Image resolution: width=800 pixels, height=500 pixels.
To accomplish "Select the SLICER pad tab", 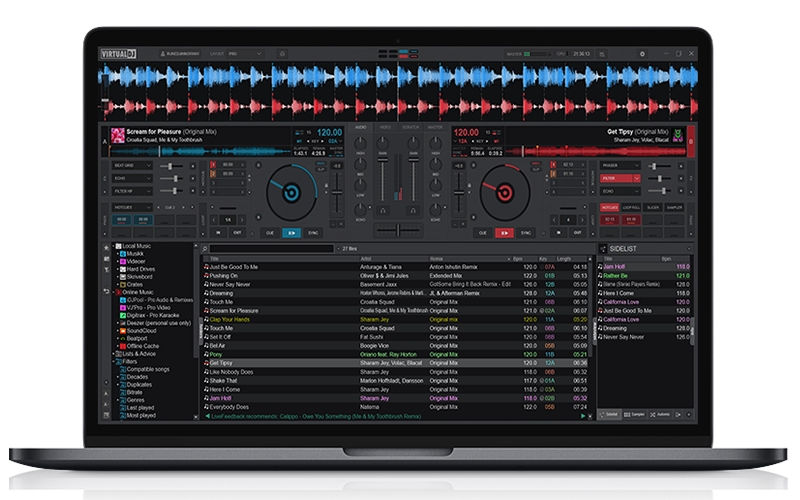I will click(653, 208).
